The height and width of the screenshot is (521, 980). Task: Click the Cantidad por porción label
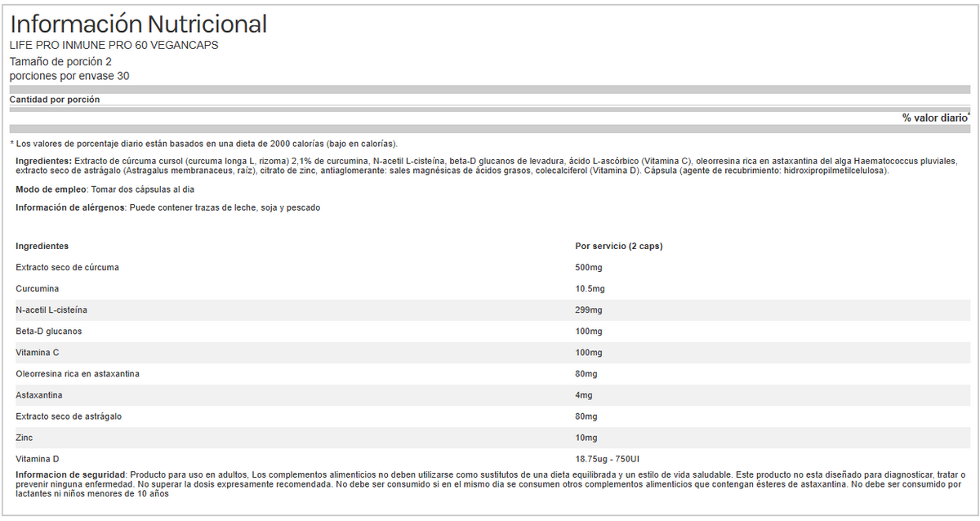point(55,100)
